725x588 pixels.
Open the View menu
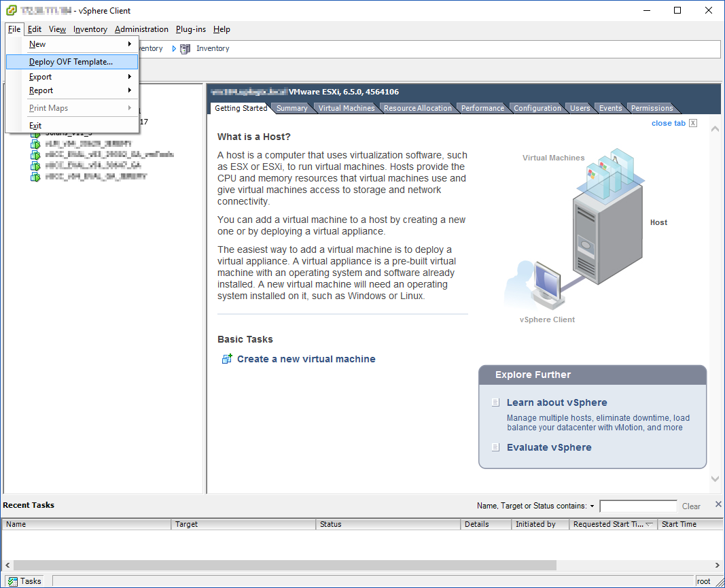click(x=57, y=29)
